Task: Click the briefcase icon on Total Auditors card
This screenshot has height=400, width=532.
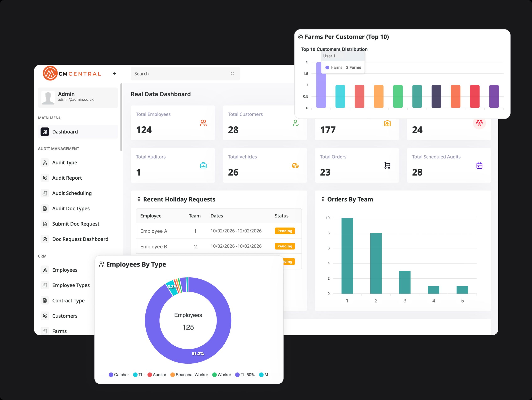Action: (x=203, y=165)
